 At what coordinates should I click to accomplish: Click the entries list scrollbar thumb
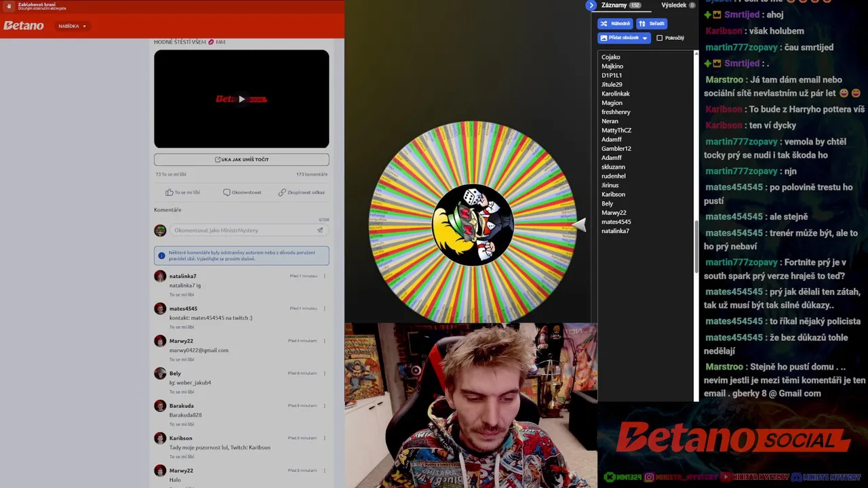[696, 247]
